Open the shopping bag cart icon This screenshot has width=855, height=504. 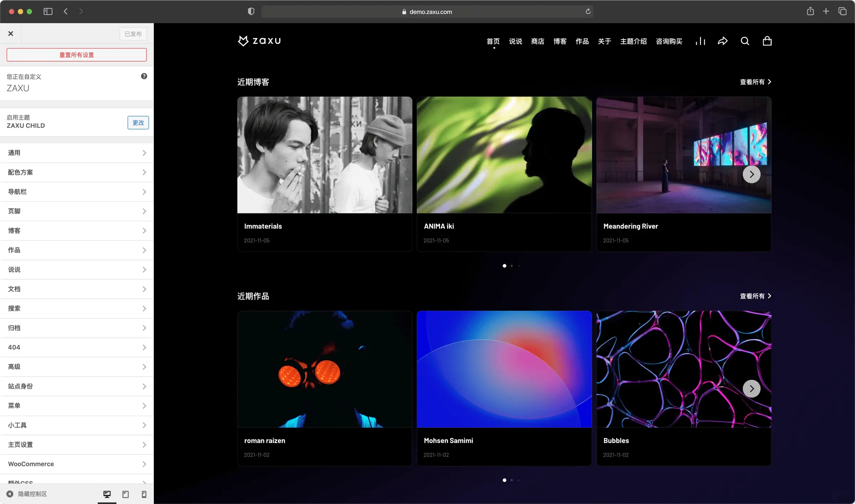click(x=767, y=41)
